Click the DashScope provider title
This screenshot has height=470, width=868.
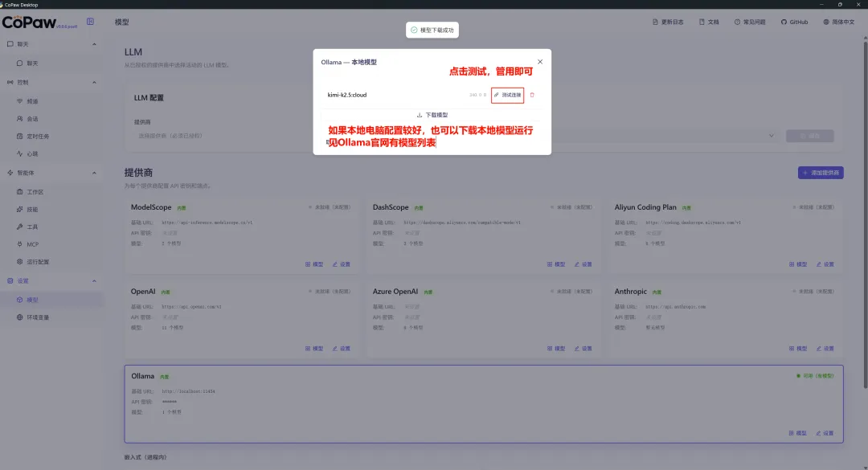(x=391, y=207)
